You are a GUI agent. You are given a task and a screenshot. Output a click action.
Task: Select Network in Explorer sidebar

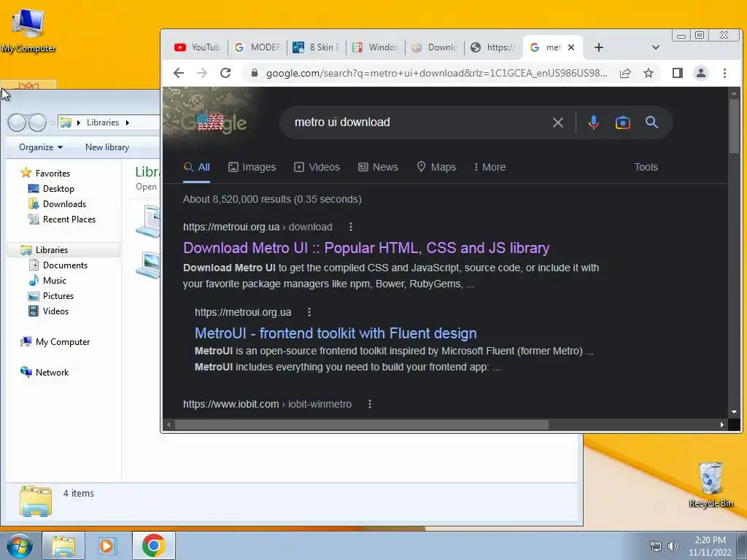(x=52, y=373)
